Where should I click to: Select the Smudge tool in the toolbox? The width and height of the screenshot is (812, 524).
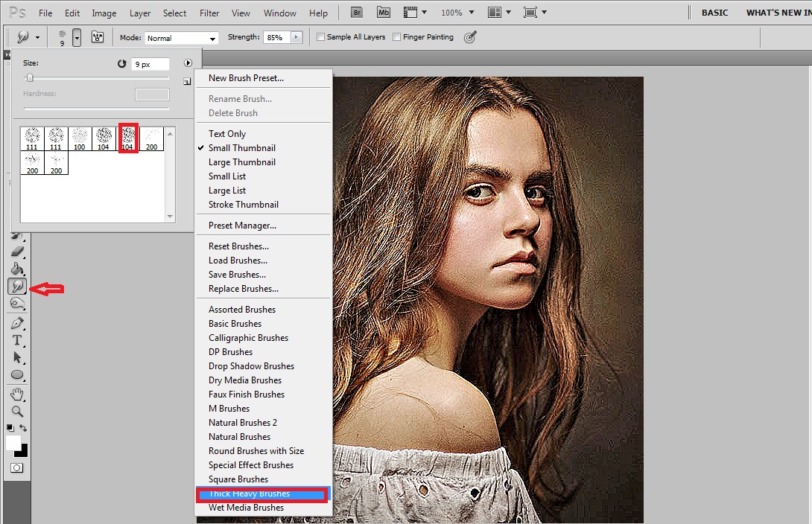click(x=17, y=286)
